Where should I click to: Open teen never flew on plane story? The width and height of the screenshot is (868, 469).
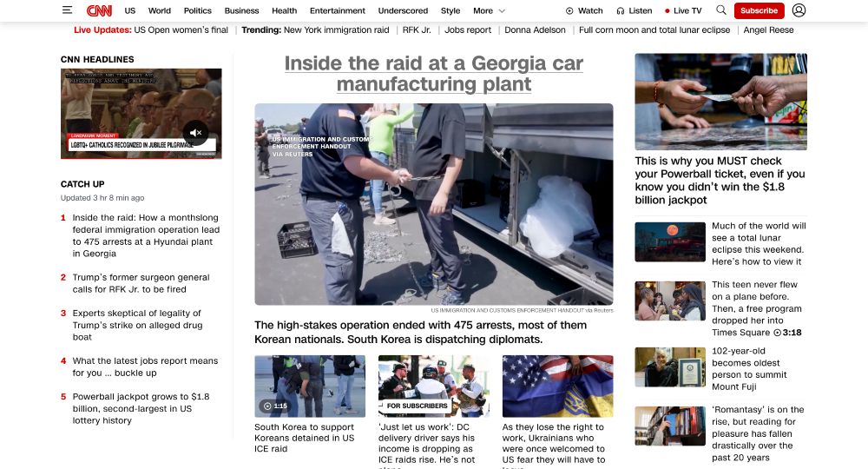pyautogui.click(x=757, y=308)
